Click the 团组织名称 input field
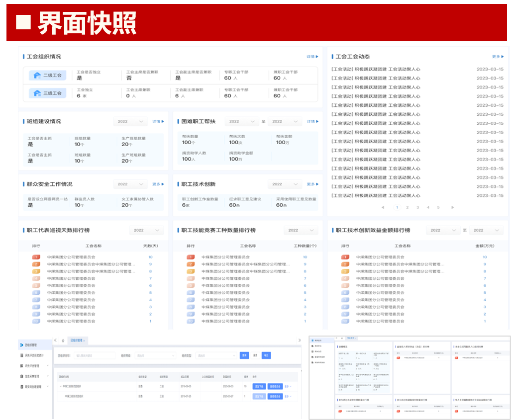Viewport: 511px width, 420px height. (95, 355)
